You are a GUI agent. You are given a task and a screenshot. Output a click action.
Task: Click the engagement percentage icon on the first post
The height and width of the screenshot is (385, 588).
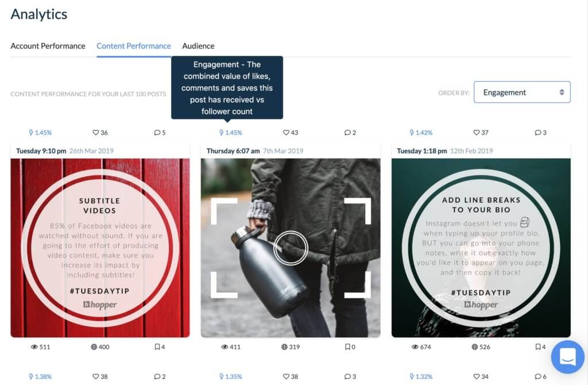tap(39, 132)
